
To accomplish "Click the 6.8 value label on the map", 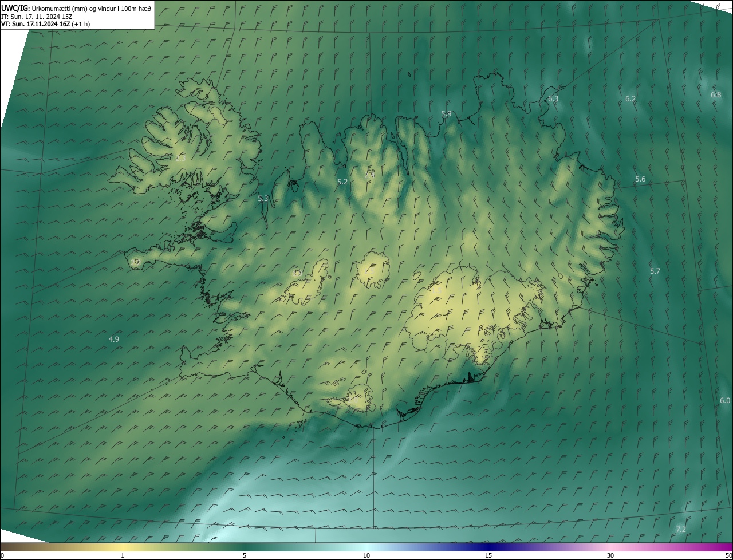I will pos(716,94).
